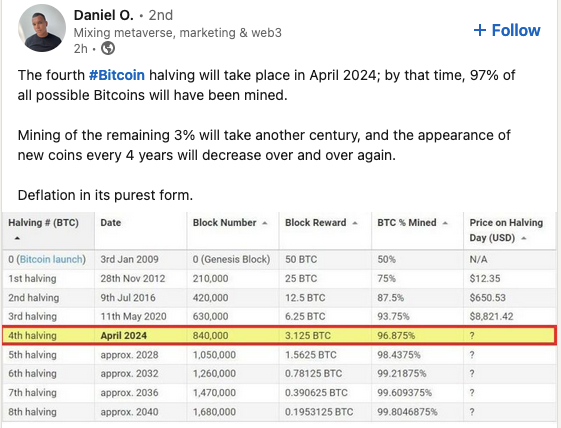Open the Bitcoin launch link
This screenshot has width=561, height=428.
(x=51, y=259)
